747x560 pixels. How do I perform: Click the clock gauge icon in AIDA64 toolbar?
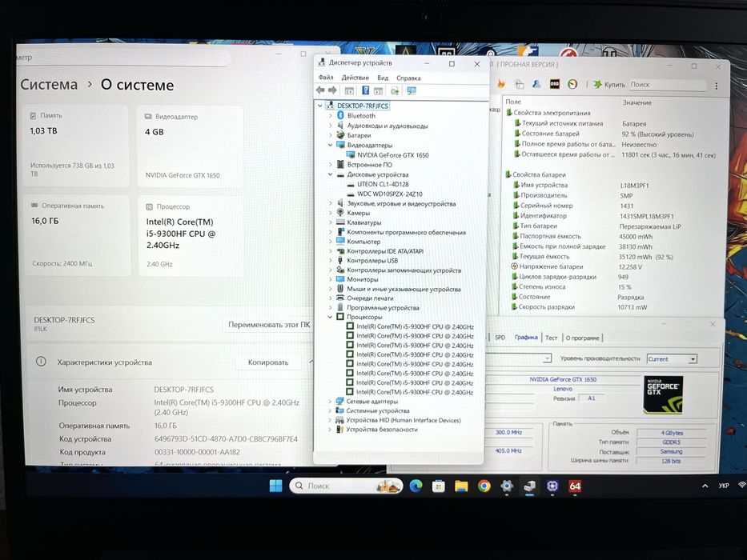point(572,84)
